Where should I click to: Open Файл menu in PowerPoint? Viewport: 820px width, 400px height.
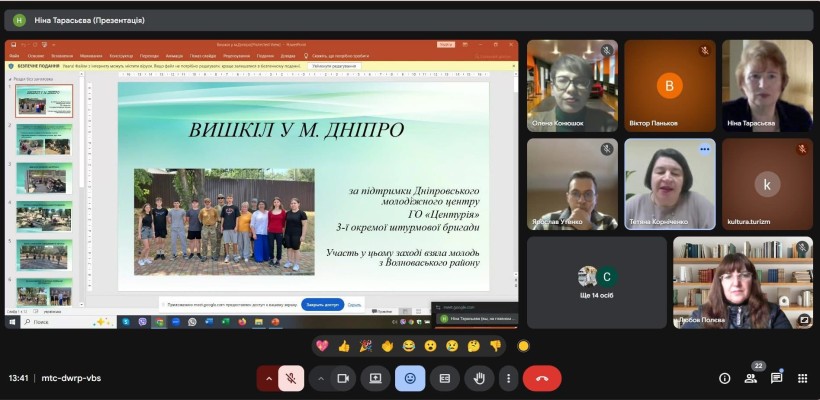tap(14, 55)
